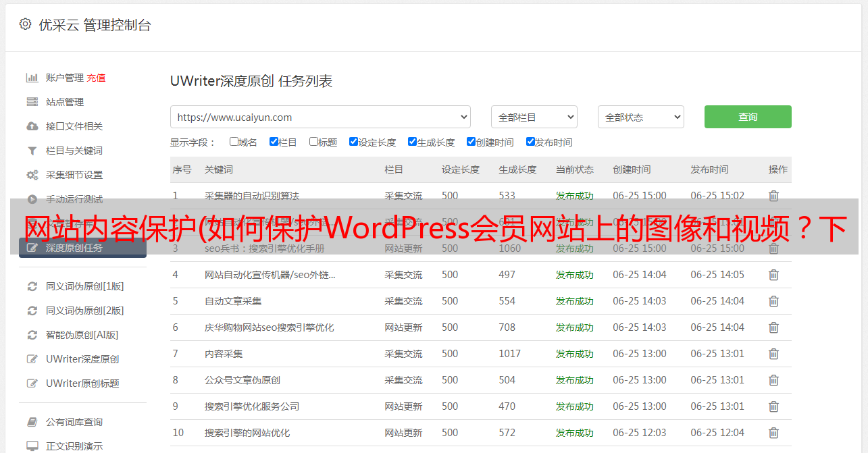Expand the 全部栏目 dropdown
The image size is (868, 453).
coord(534,117)
